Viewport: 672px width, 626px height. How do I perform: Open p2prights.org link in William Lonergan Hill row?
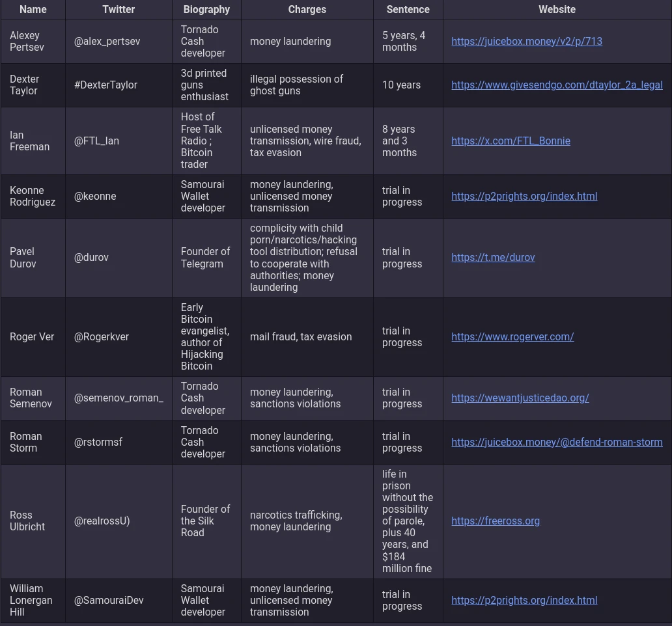pos(524,601)
